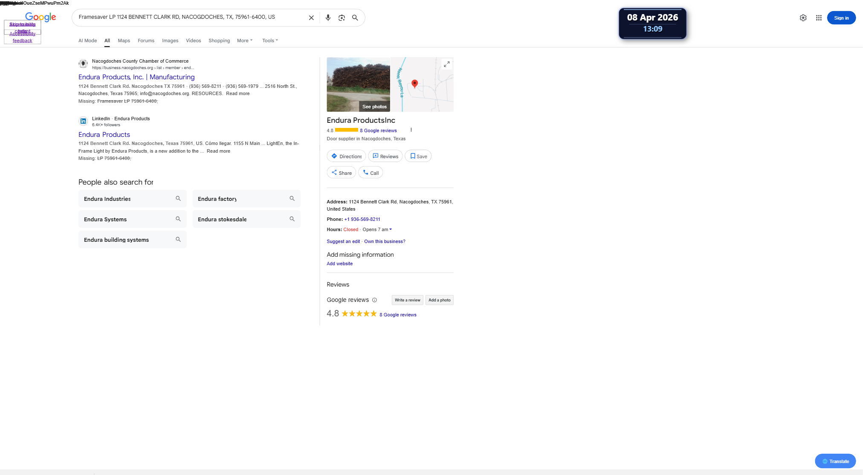The image size is (868, 475).
Task: Click the Google reviews info icon
Action: [x=374, y=300]
